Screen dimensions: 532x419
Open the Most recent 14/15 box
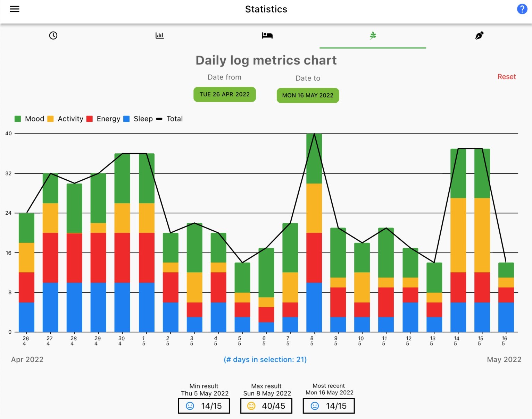click(329, 406)
